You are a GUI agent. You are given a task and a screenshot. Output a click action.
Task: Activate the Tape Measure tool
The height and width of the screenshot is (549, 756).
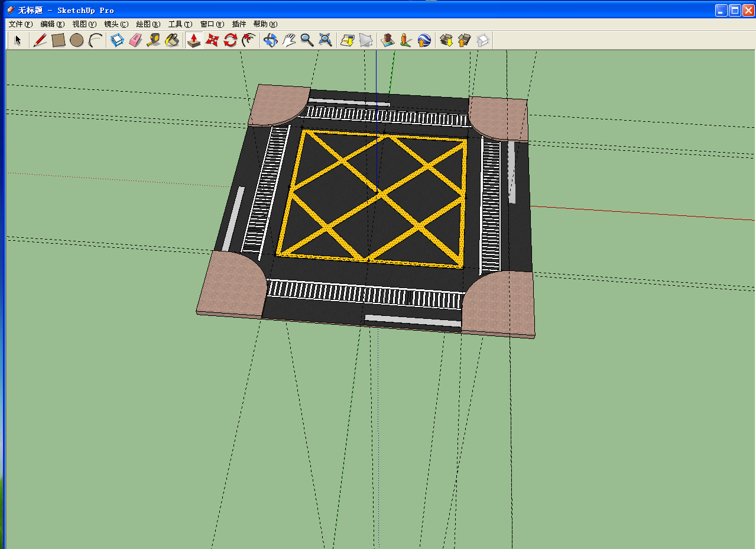tap(154, 40)
